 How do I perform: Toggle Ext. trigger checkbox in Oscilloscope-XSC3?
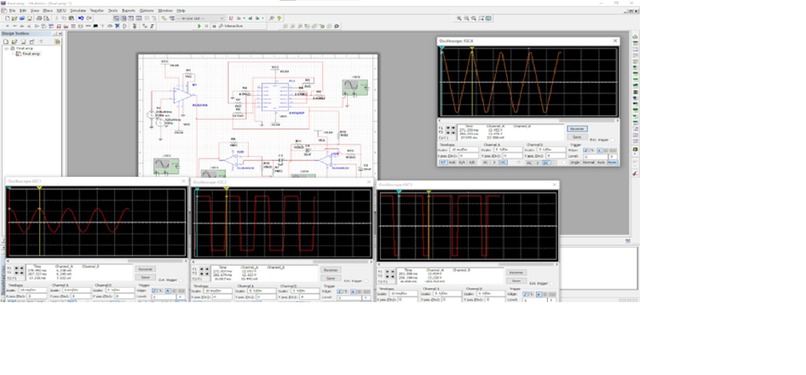pyautogui.click(x=552, y=284)
